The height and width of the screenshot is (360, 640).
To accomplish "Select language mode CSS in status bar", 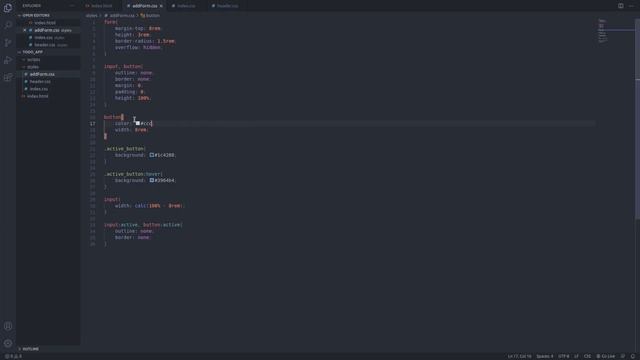I will (x=587, y=356).
